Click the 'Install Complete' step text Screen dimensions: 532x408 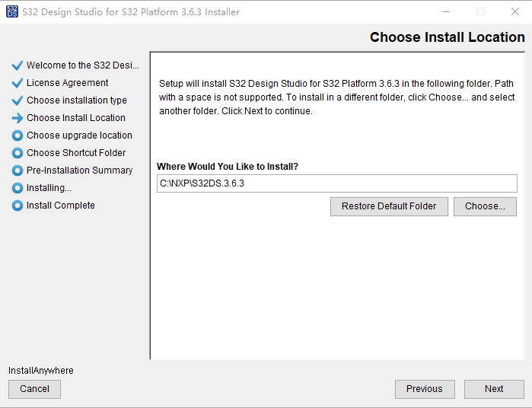point(61,206)
